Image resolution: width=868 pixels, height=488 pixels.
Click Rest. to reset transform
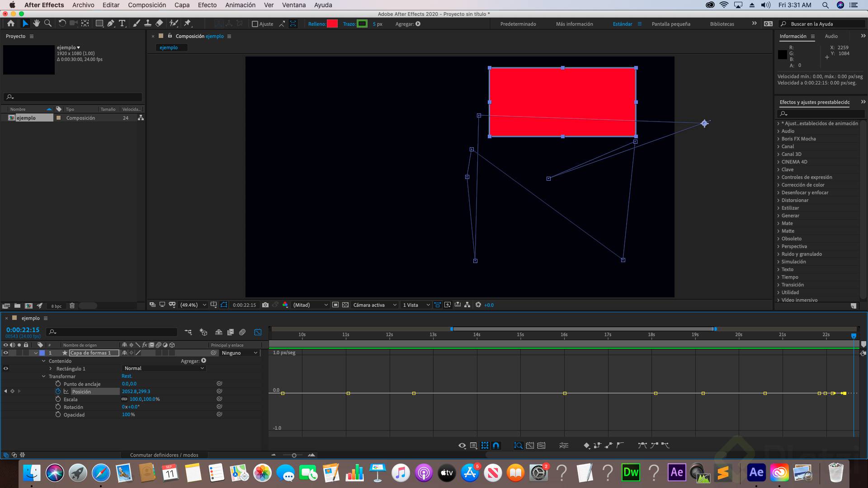pos(127,376)
